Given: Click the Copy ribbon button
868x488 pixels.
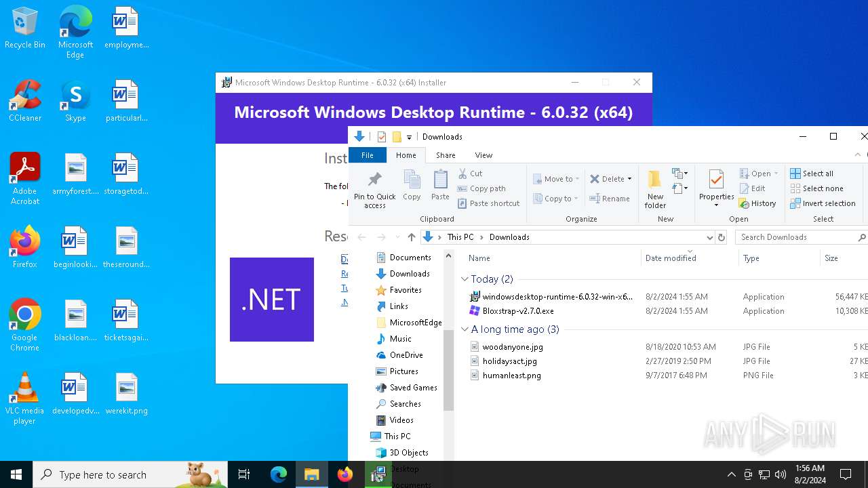Looking at the screenshot, I should tap(412, 186).
